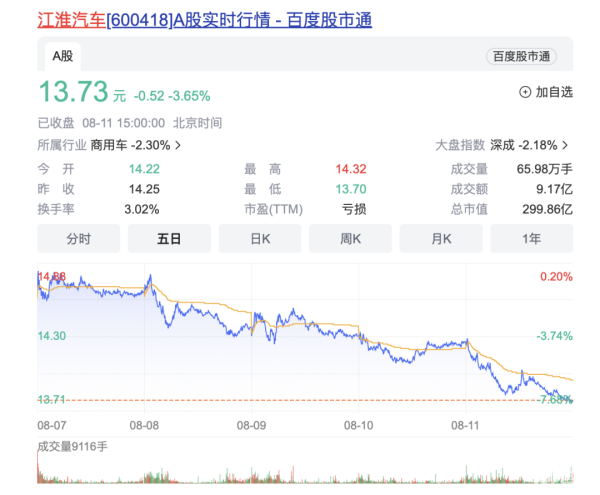The height and width of the screenshot is (495, 600).
Task: Switch chart to 分时 view
Action: tap(78, 239)
